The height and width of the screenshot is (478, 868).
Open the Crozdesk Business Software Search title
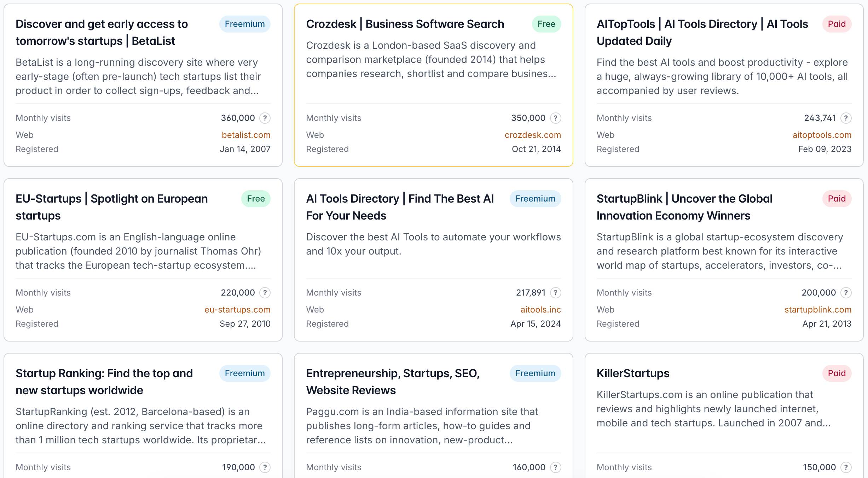click(405, 24)
